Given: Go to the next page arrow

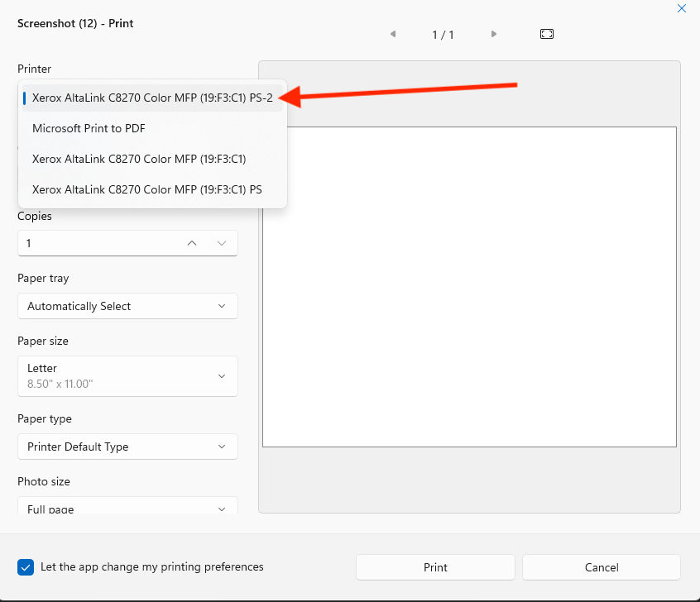Looking at the screenshot, I should tap(494, 34).
